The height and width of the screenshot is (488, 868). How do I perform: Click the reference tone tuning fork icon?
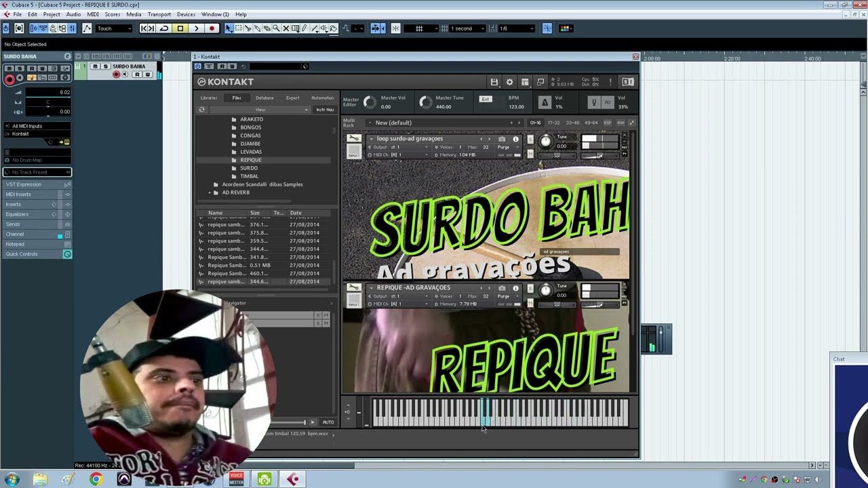tap(594, 102)
